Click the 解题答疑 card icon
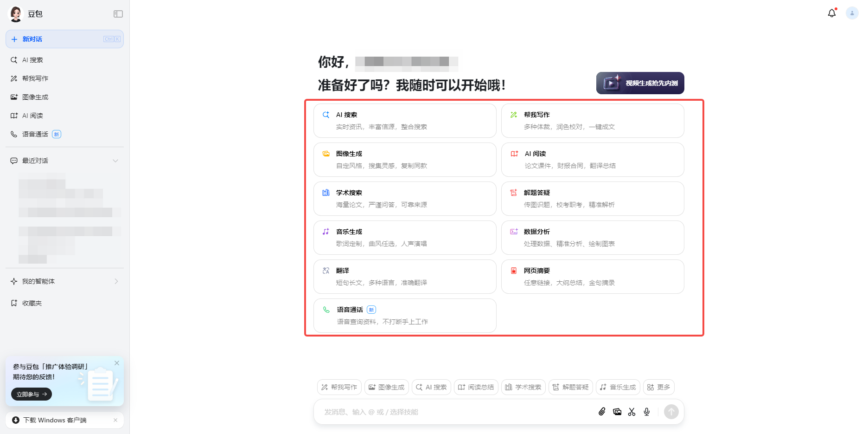This screenshot has height=434, width=868. coord(514,193)
